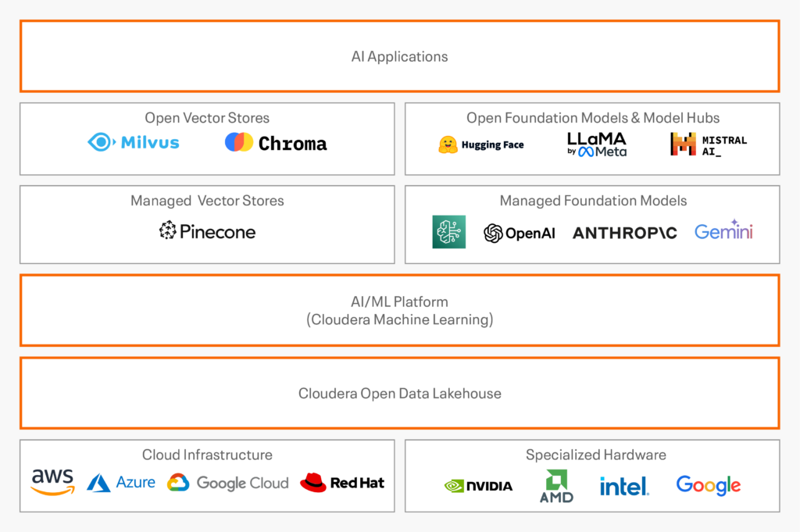Select the Cloudera Open Data Lakehouse box
This screenshot has height=532, width=800.
pos(399,393)
